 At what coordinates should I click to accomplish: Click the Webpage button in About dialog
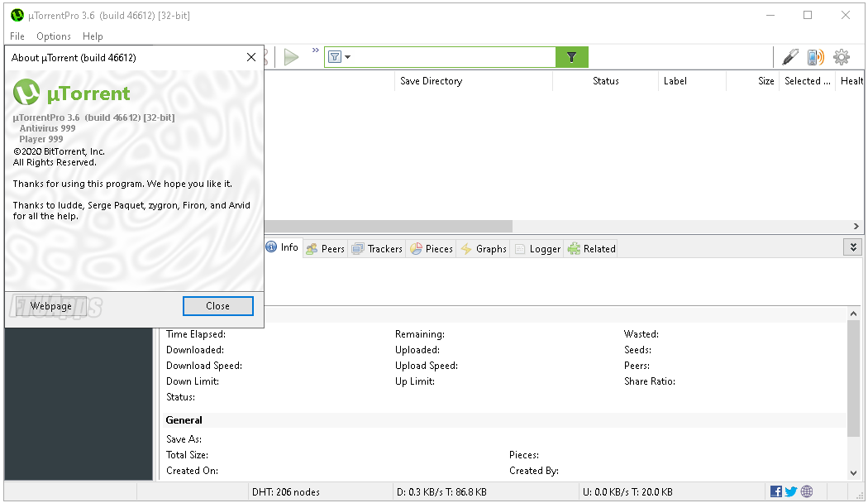point(51,306)
